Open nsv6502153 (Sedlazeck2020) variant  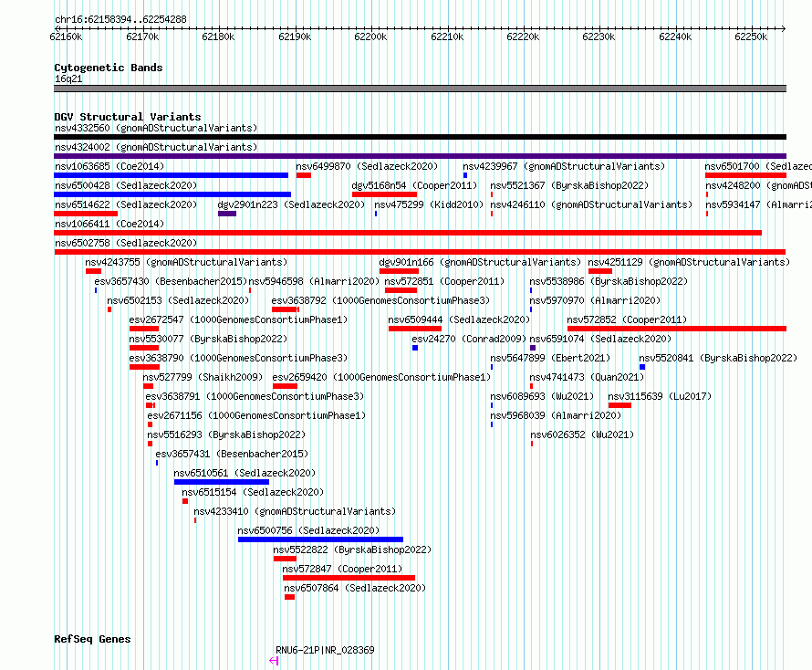pyautogui.click(x=178, y=300)
